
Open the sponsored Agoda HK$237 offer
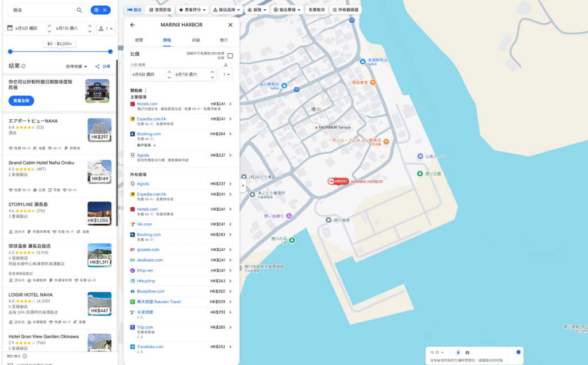pyautogui.click(x=181, y=157)
